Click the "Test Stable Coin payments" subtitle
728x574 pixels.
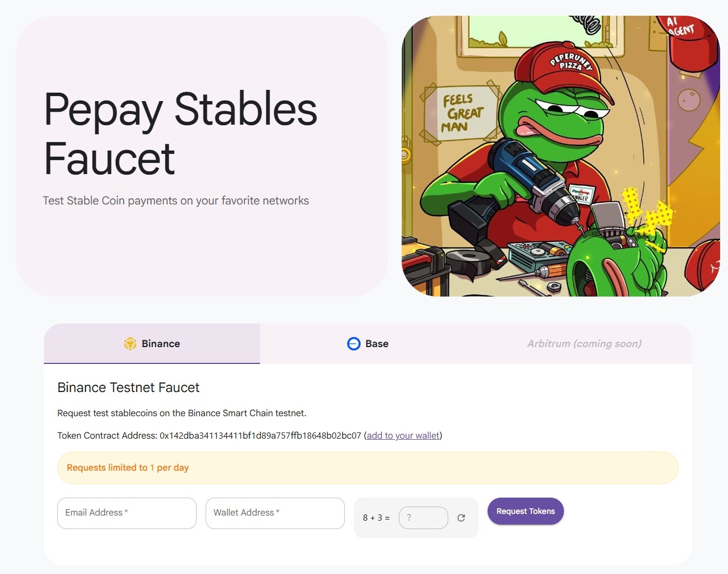pyautogui.click(x=176, y=201)
